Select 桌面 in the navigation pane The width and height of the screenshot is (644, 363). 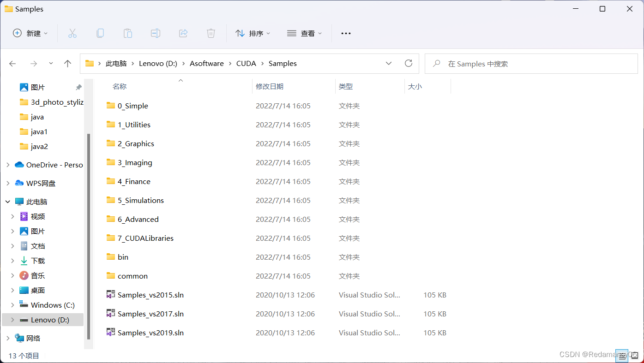tap(38, 290)
